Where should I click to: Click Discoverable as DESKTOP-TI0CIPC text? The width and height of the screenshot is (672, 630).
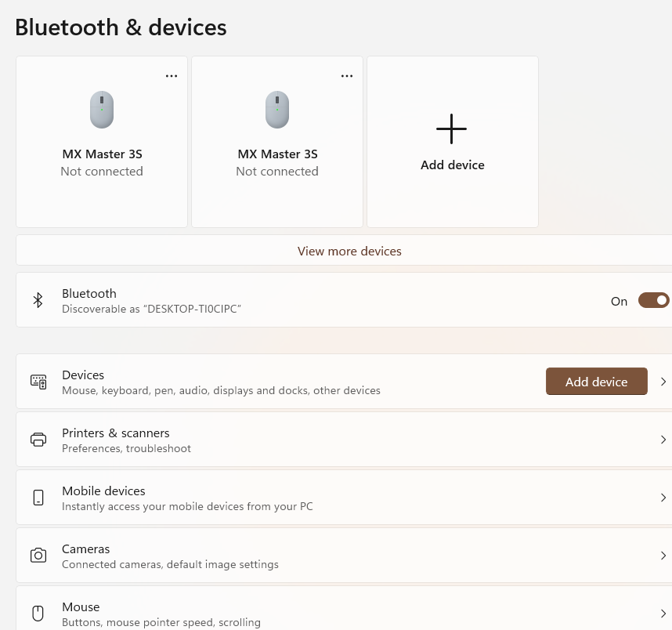(x=152, y=309)
